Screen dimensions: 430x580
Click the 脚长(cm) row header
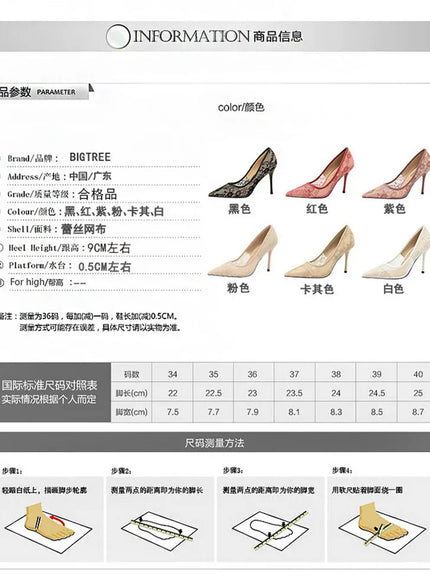point(131,393)
